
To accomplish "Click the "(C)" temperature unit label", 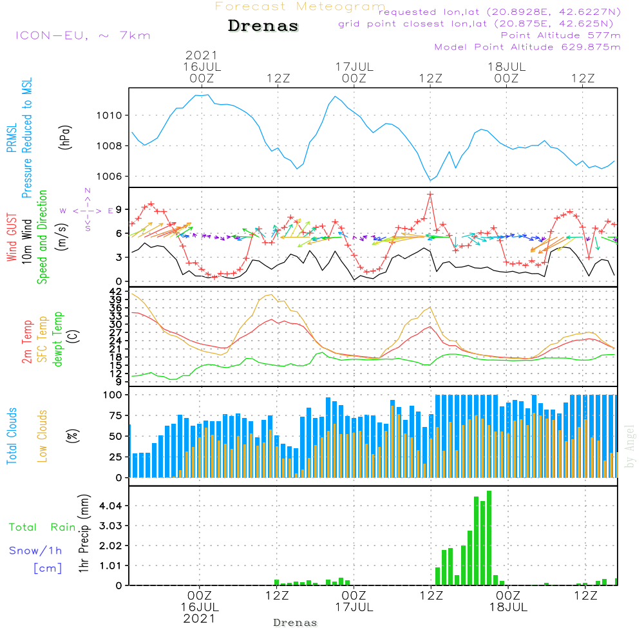I will [73, 336].
